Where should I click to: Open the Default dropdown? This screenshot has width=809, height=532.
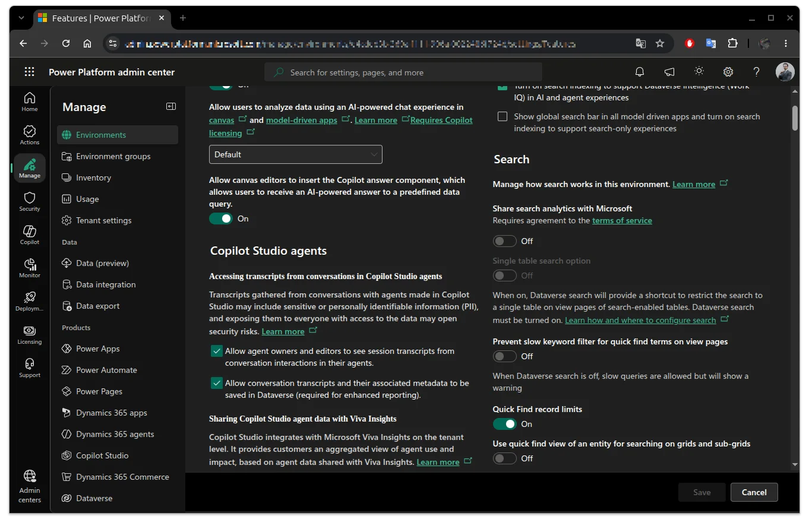click(295, 154)
